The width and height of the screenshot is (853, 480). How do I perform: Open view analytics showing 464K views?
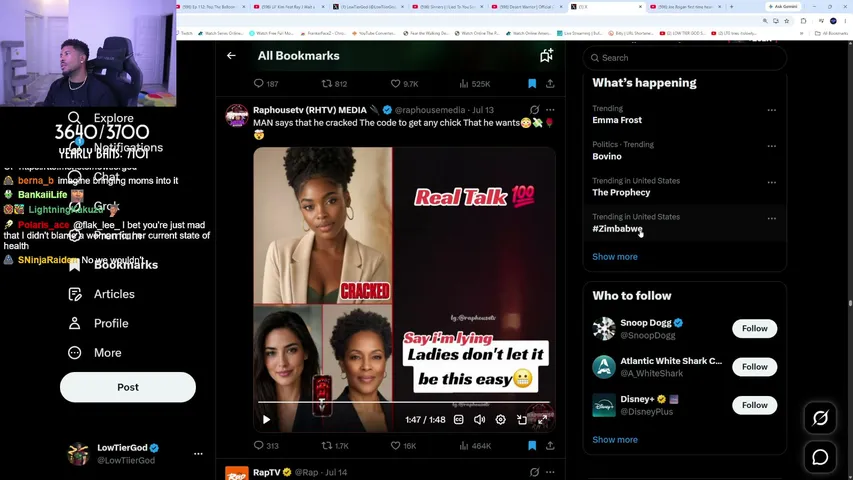point(475,445)
